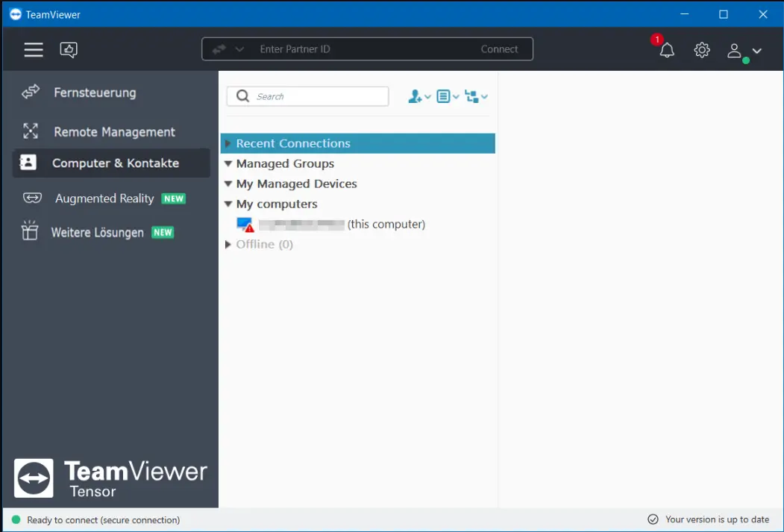The height and width of the screenshot is (532, 784).
Task: Open the hamburger menu
Action: coord(34,49)
